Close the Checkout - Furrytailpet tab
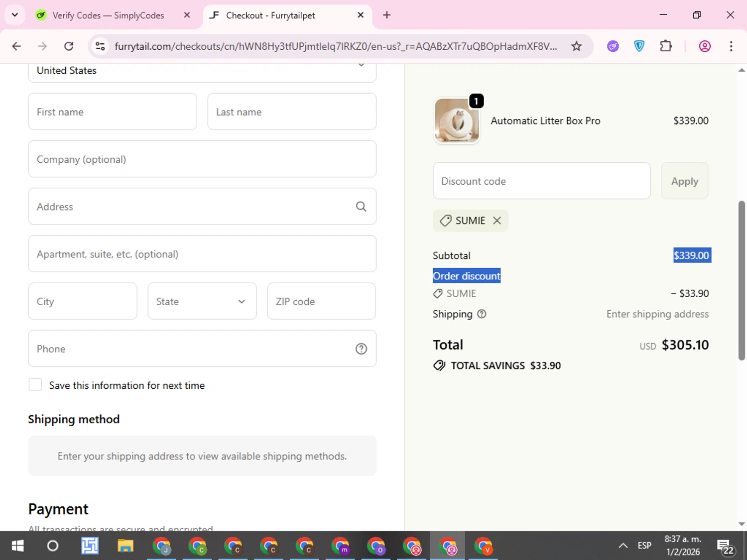The height and width of the screenshot is (560, 747). [x=361, y=15]
